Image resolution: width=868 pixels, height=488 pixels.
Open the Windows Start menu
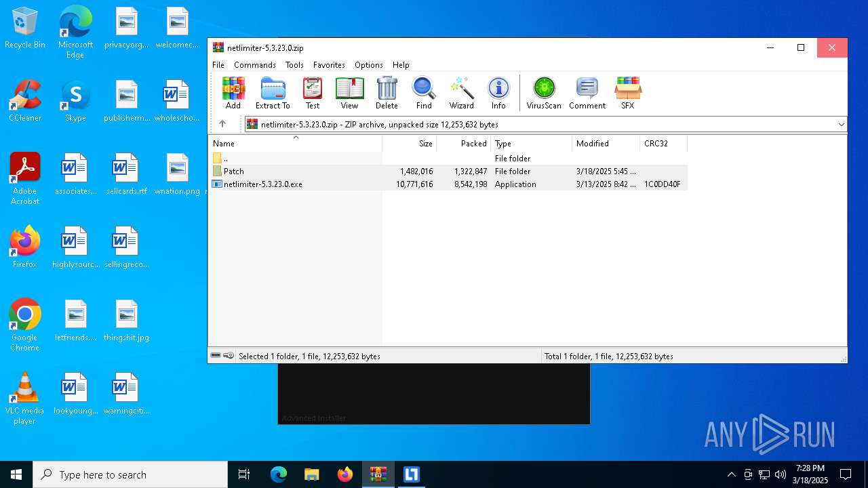pyautogui.click(x=16, y=474)
